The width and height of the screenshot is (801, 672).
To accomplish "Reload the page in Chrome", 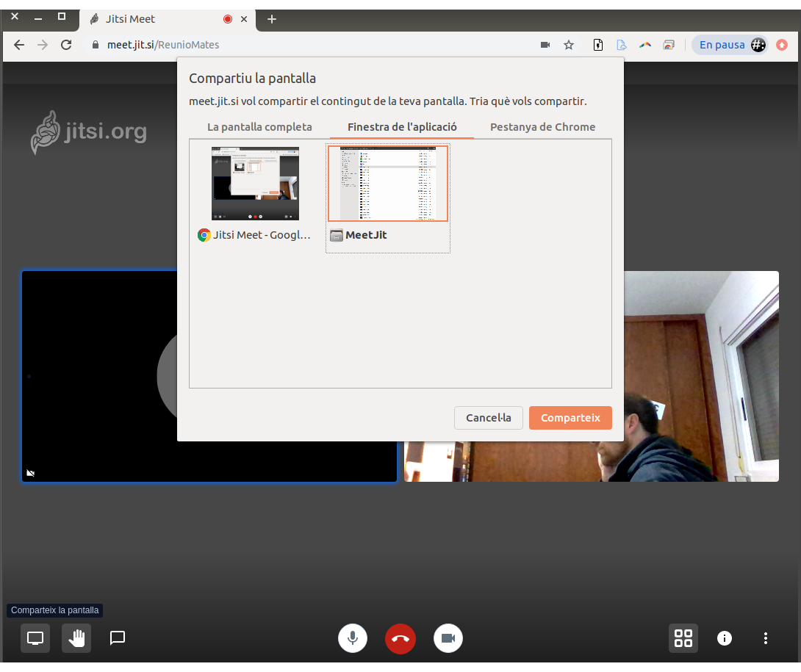I will [66, 45].
